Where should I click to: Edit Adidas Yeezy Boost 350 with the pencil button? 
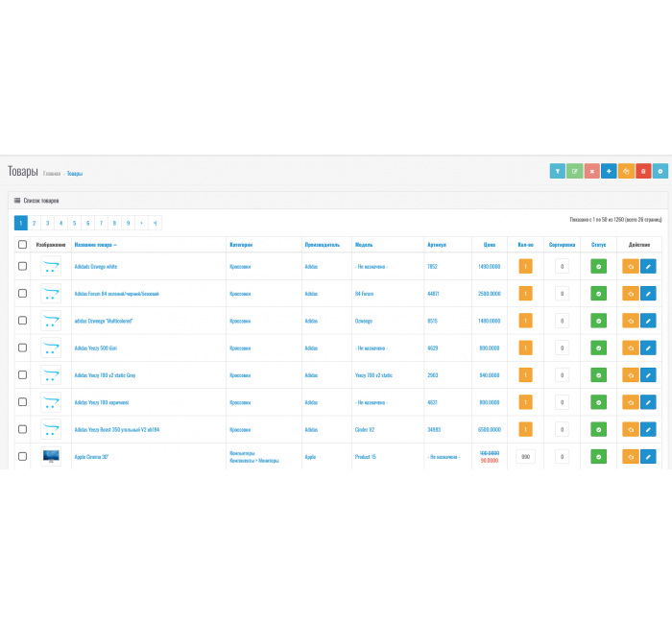click(x=648, y=429)
